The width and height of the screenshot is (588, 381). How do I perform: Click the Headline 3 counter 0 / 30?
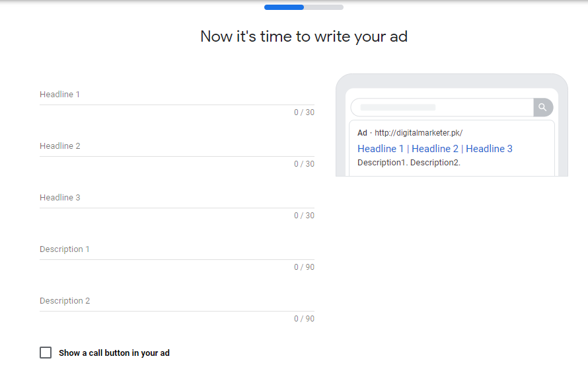click(x=304, y=216)
